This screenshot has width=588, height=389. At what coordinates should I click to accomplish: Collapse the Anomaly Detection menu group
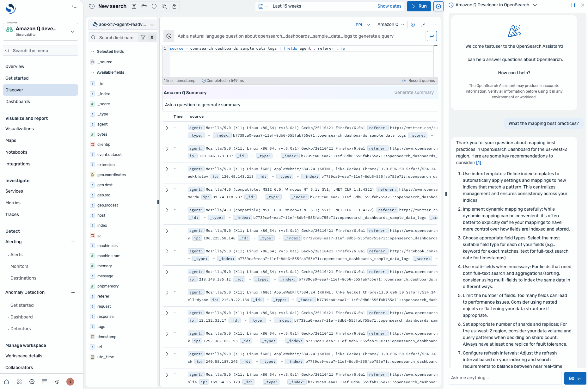(73, 292)
